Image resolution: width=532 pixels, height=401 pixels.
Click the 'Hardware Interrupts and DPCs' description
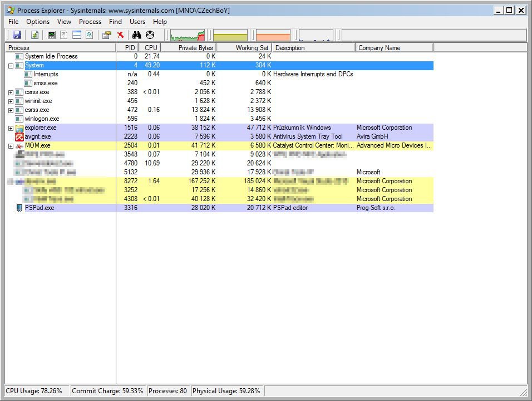(x=313, y=74)
